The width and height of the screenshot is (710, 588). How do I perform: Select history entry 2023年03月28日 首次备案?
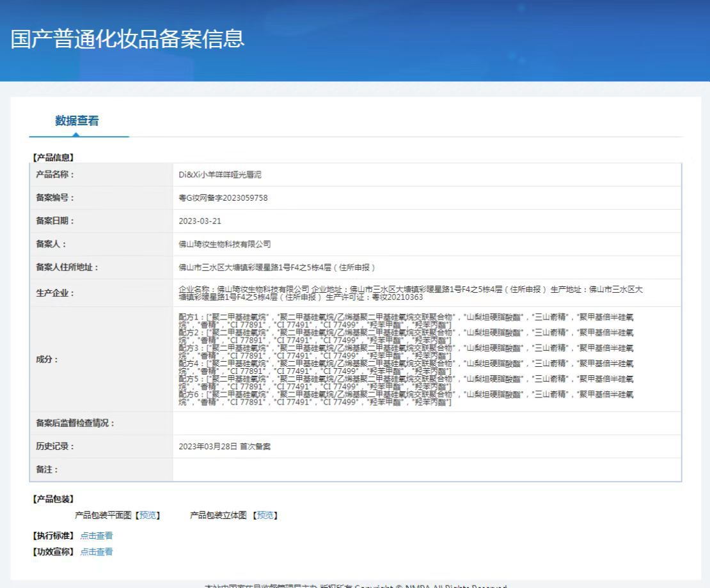225,446
